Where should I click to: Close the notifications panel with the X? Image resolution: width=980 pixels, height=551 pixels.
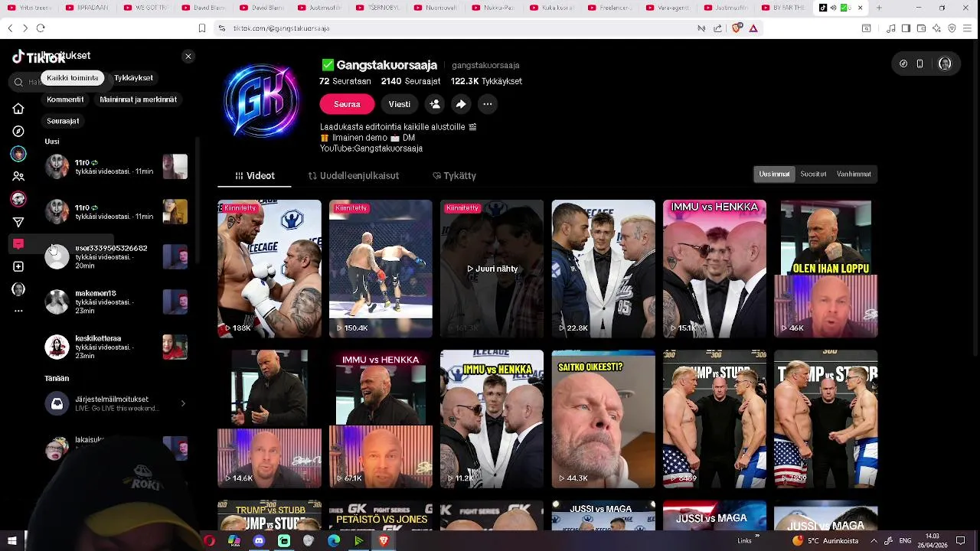pyautogui.click(x=188, y=57)
